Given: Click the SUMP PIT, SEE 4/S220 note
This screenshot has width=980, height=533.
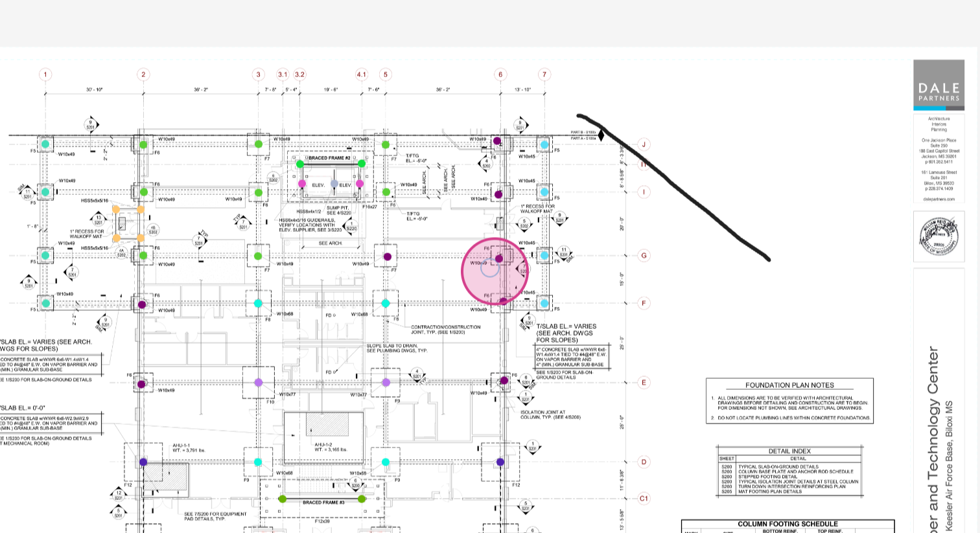Looking at the screenshot, I should pyautogui.click(x=339, y=210).
